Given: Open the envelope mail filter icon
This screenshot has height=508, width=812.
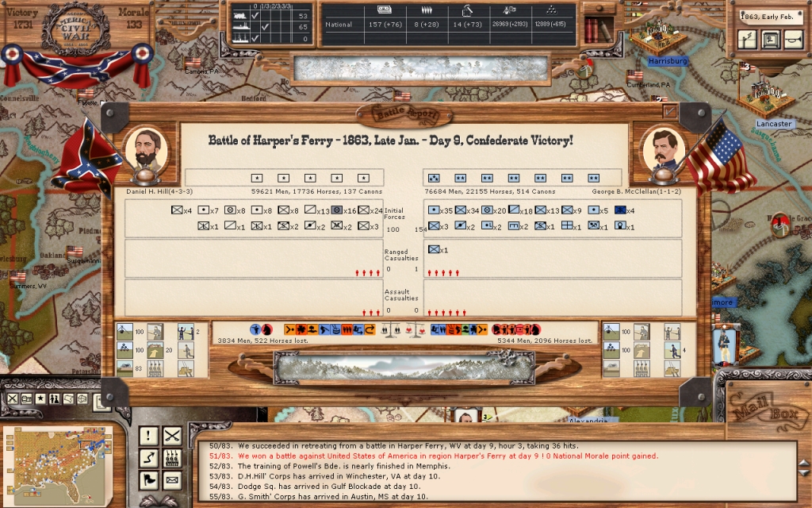Looking at the screenshot, I should click(172, 479).
